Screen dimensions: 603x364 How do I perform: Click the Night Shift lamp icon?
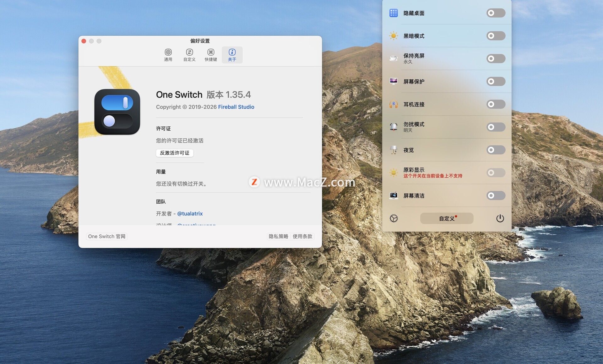[394, 150]
